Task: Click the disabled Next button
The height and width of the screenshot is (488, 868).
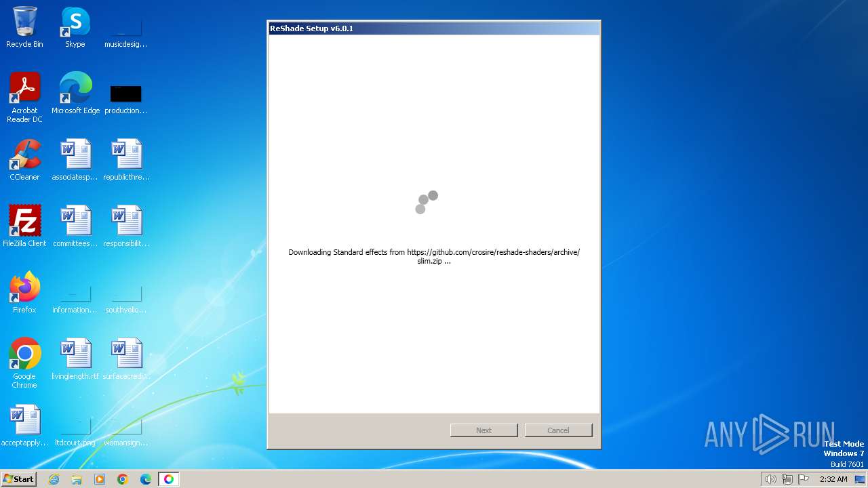Action: point(484,430)
